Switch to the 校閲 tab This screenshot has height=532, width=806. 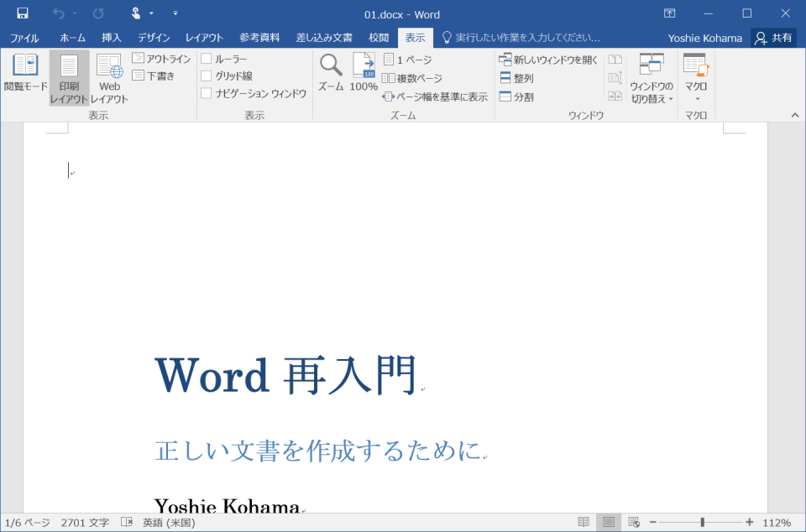pos(379,38)
